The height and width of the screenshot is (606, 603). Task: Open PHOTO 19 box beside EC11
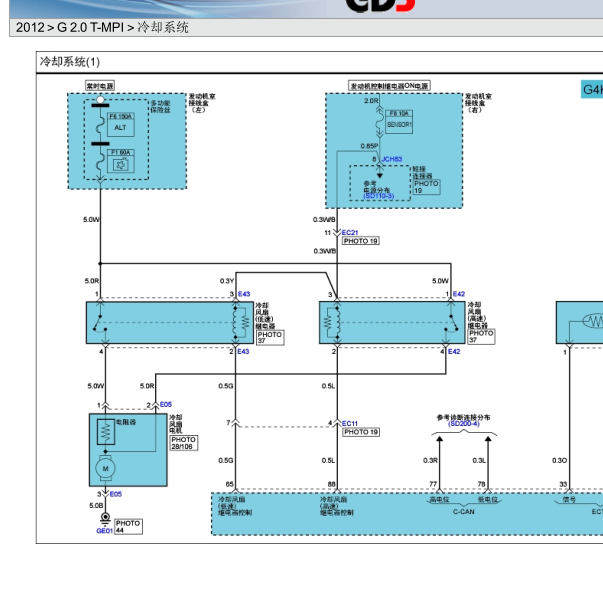361,432
